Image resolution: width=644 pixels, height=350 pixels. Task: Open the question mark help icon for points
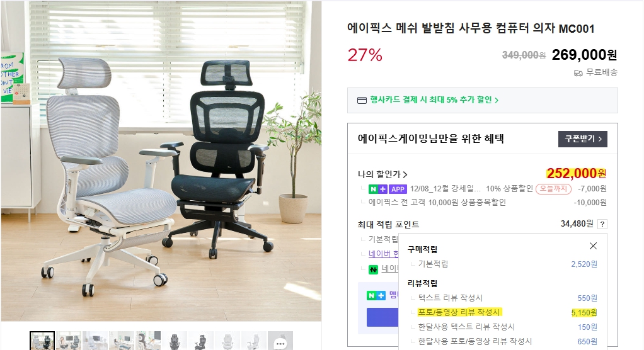(x=602, y=224)
